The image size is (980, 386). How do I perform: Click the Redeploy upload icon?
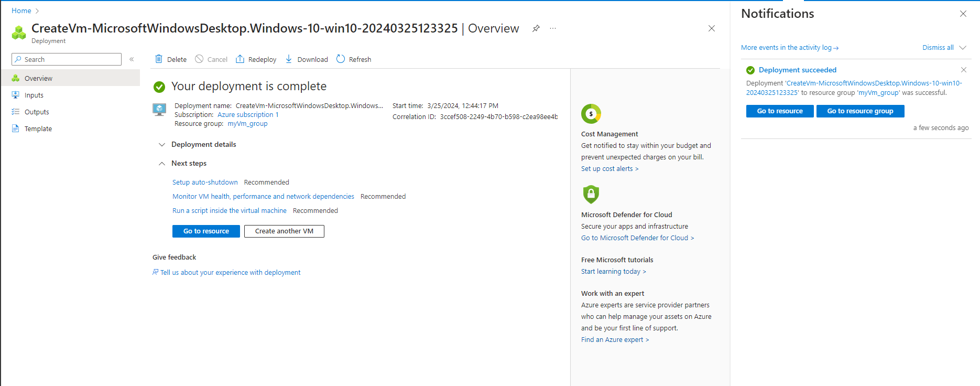240,59
